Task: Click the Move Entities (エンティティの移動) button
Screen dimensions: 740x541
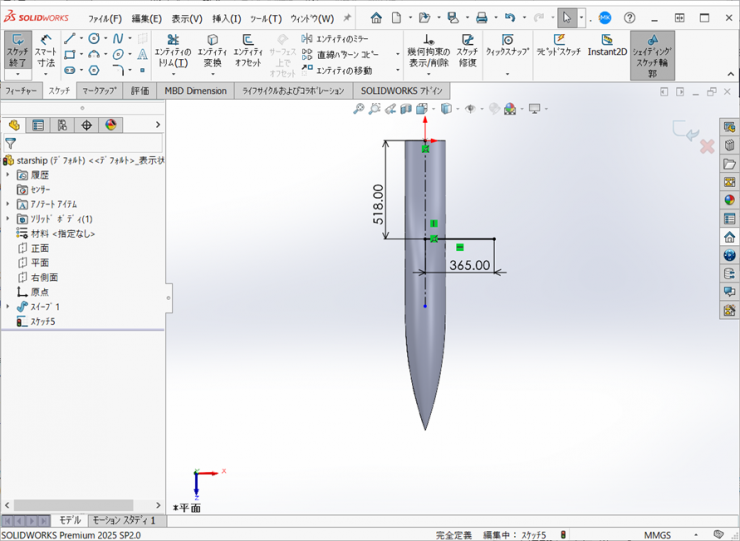Action: (x=337, y=70)
